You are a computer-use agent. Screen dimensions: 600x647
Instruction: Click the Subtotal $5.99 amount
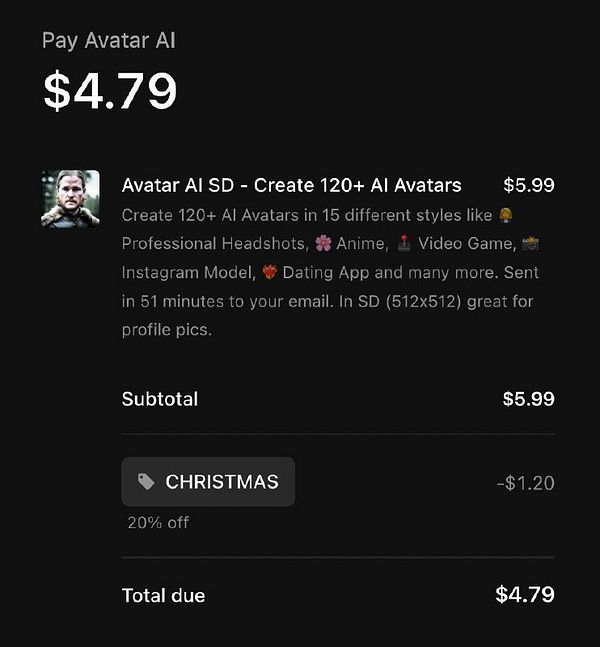(529, 399)
